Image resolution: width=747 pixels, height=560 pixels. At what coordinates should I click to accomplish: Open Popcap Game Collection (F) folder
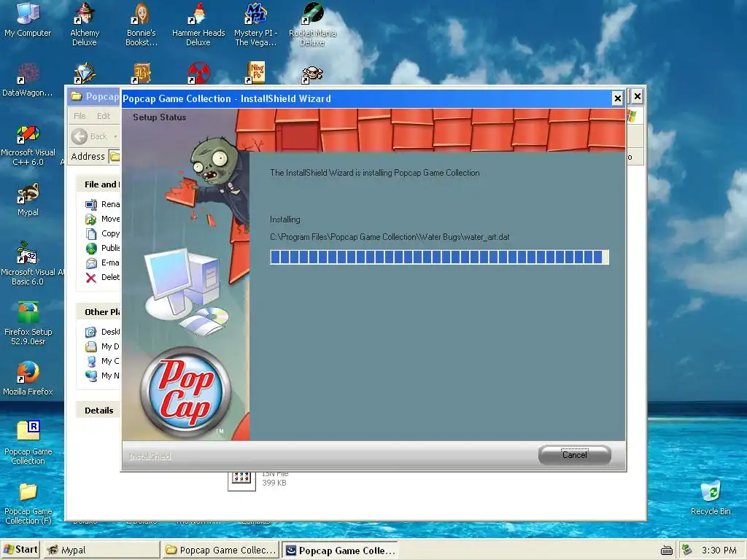point(28,504)
